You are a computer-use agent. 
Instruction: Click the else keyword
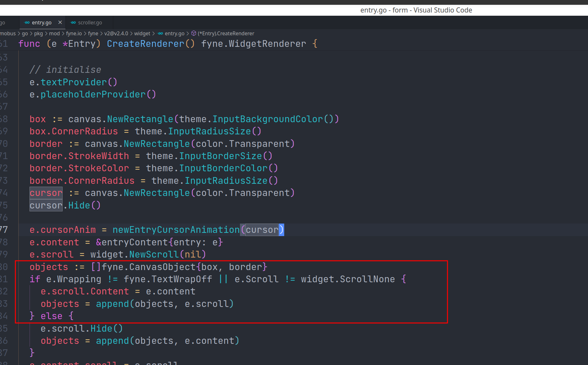(51, 316)
